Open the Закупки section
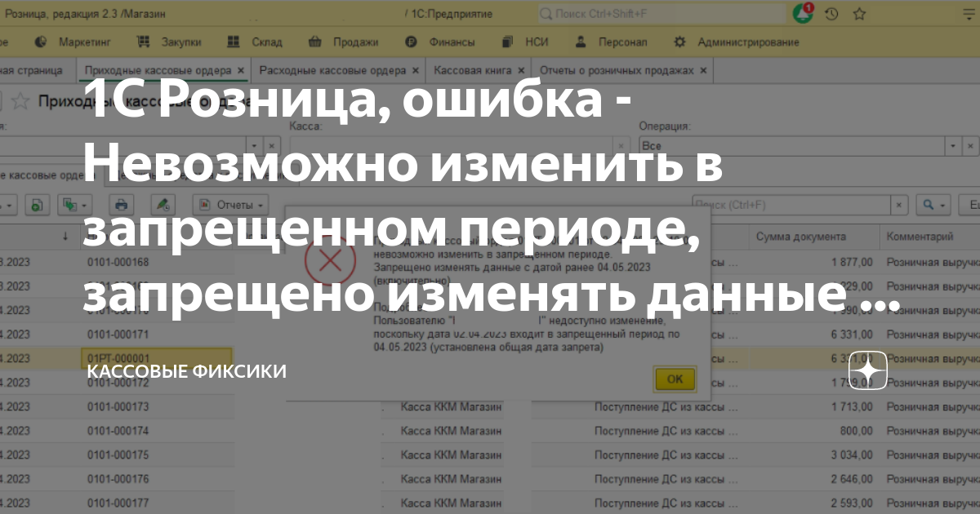The height and width of the screenshot is (514, 980). 168,42
